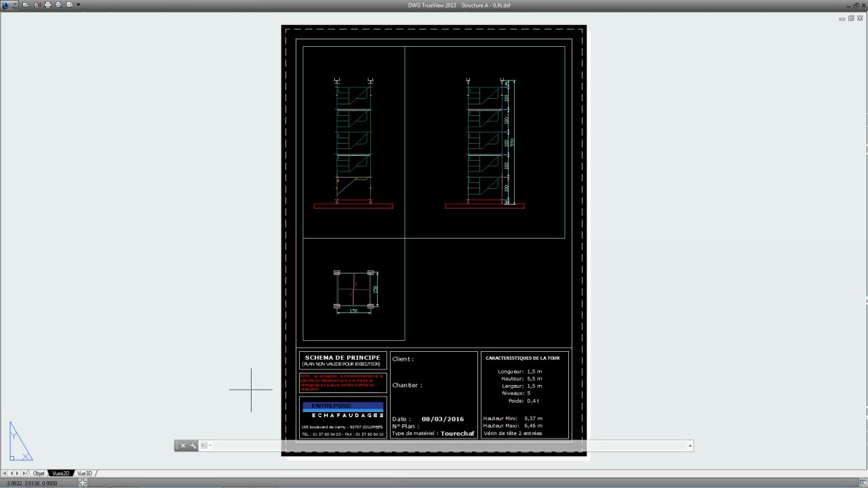The image size is (868, 488).
Task: Minimize the drawing document window
Action: (842, 18)
